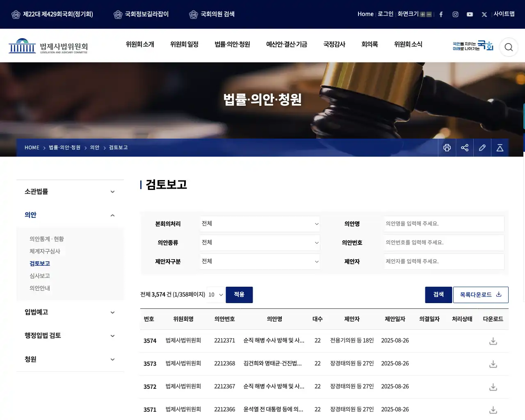Open the 위원회 소개 menu
The width and height of the screenshot is (525, 420).
tap(140, 44)
